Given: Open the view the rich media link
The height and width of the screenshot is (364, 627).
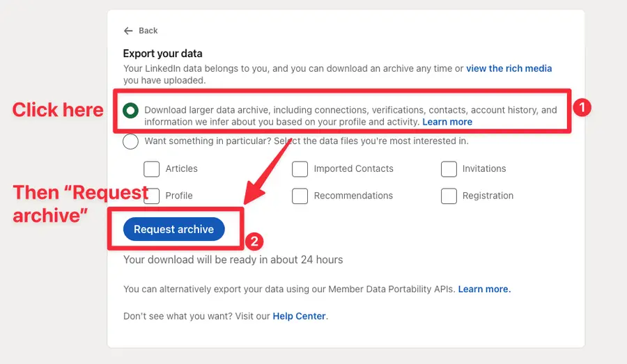Looking at the screenshot, I should [x=509, y=68].
